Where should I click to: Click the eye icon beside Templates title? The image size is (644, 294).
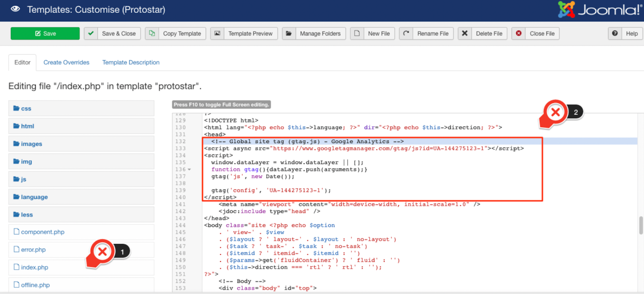pyautogui.click(x=15, y=9)
